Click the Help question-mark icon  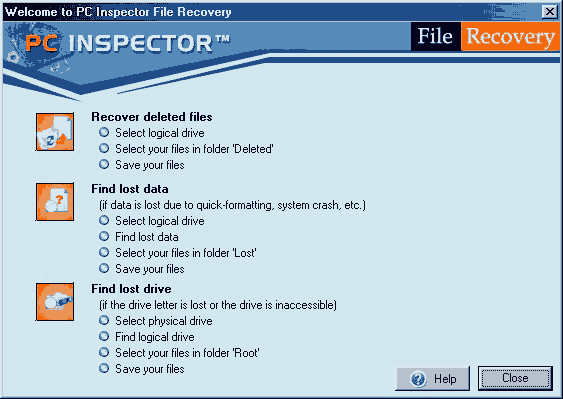(x=418, y=379)
